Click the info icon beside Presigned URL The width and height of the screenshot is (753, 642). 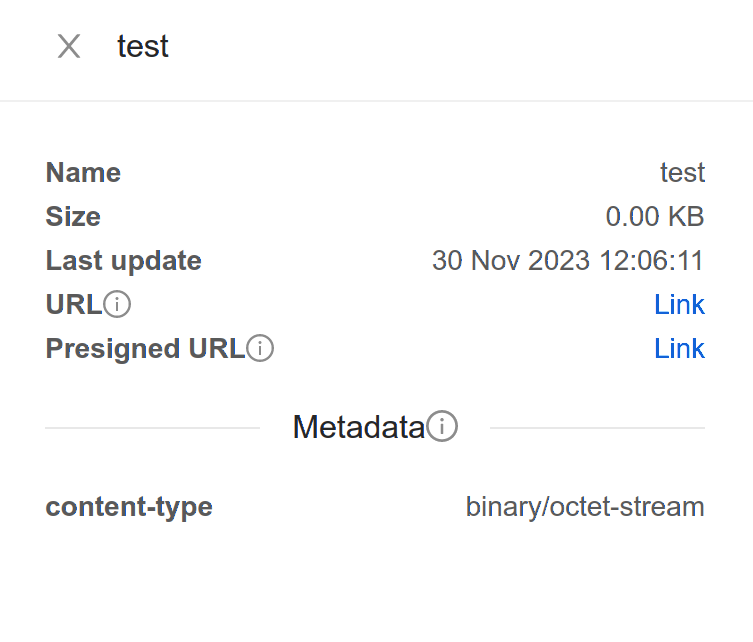pos(260,349)
